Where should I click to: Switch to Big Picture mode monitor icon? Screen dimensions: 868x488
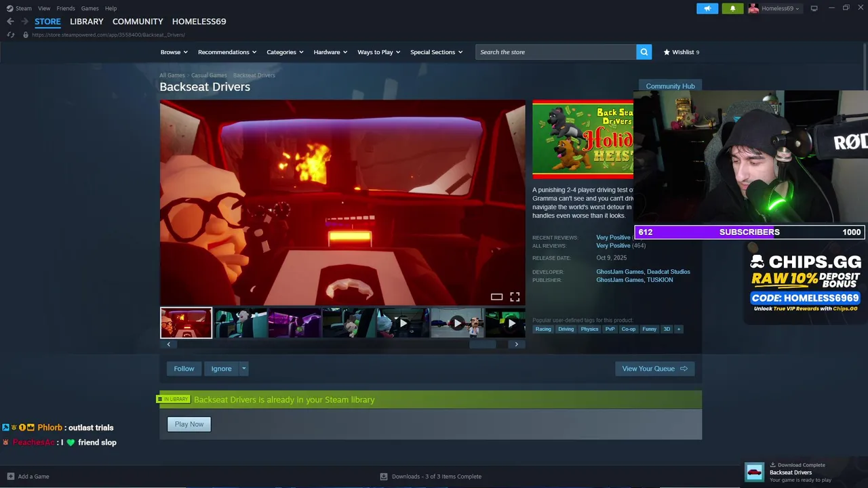tap(814, 8)
